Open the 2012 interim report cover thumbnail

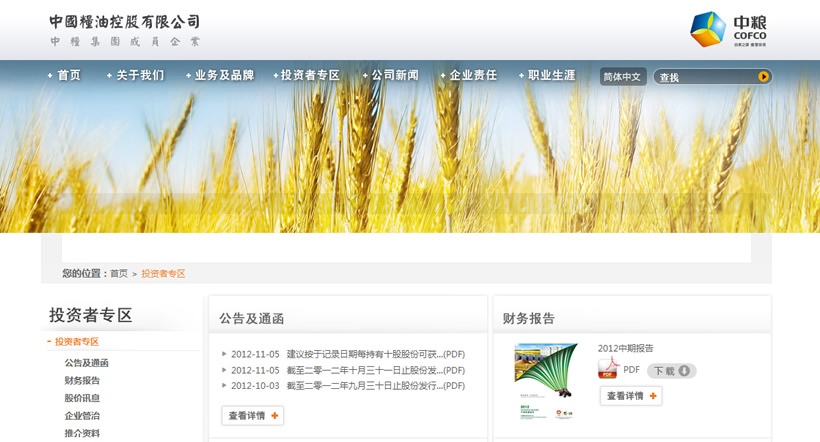(x=546, y=380)
